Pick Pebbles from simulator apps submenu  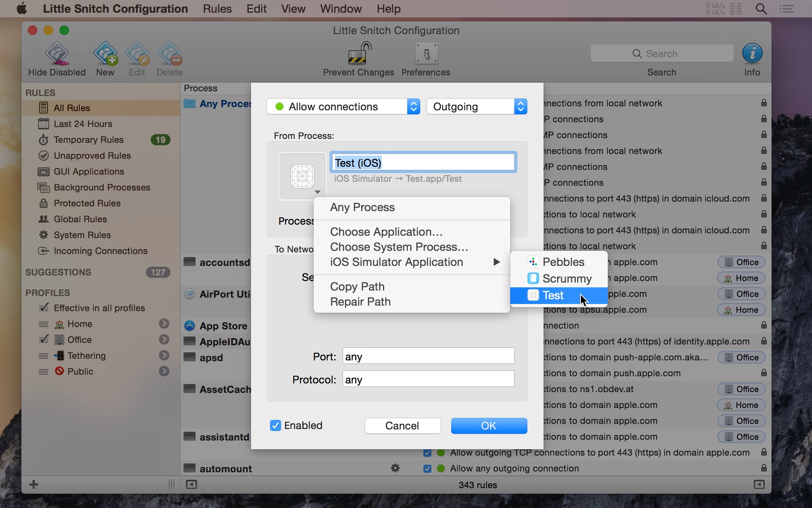tap(559, 262)
